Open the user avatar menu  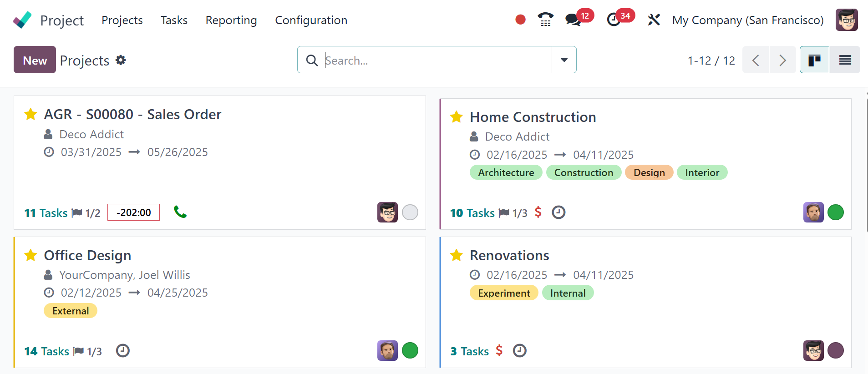point(847,20)
